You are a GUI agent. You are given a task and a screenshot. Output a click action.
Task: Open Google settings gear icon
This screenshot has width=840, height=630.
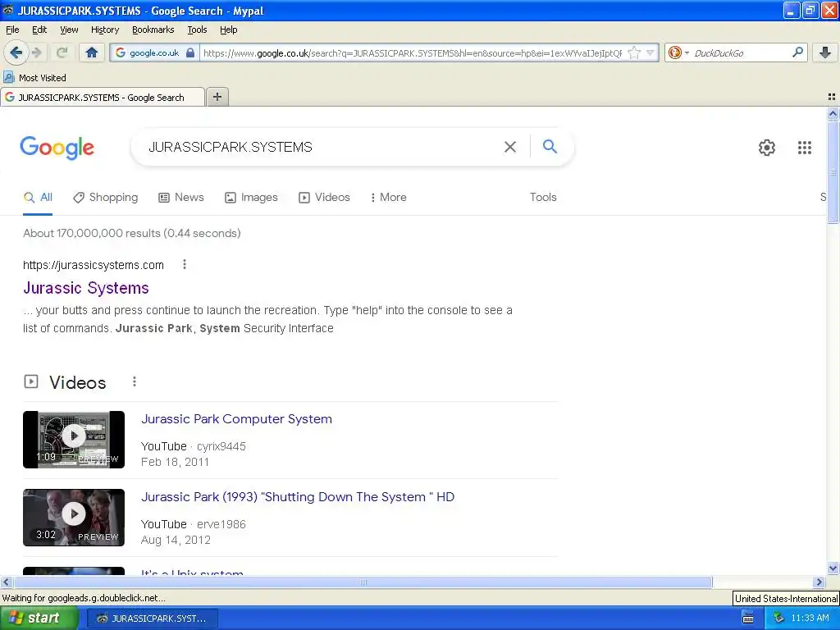click(x=767, y=148)
